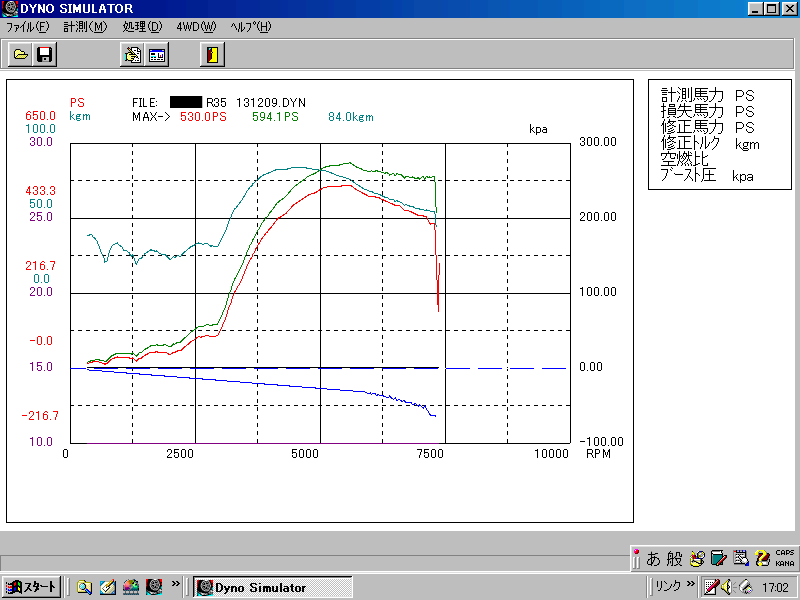The width and height of the screenshot is (800, 600).
Task: Toggle the CAPS KANA lock indicator
Action: [x=785, y=559]
